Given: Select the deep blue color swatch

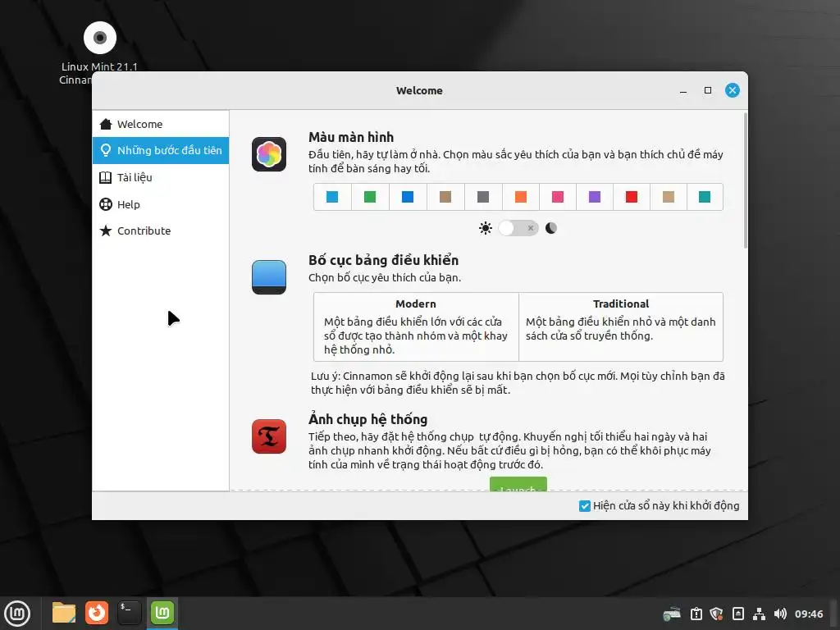Looking at the screenshot, I should tap(408, 197).
